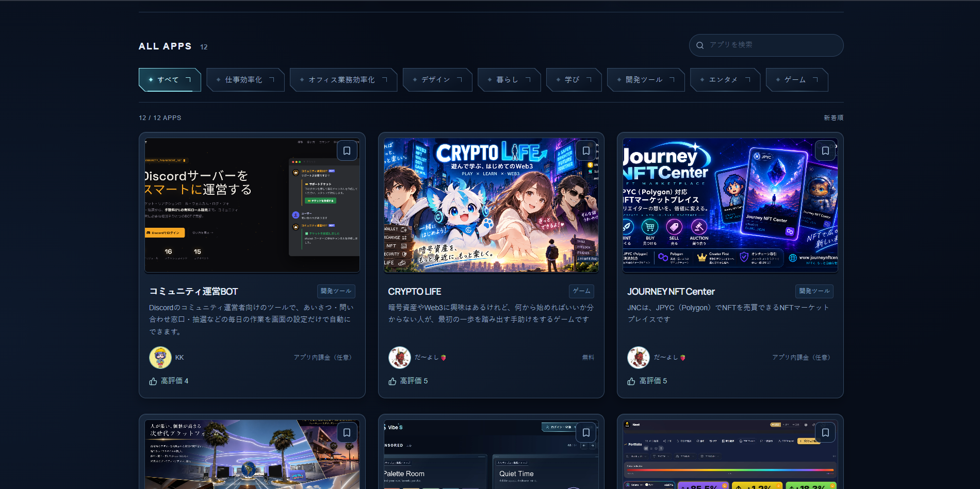The width and height of the screenshot is (980, 489).
Task: Switch to the デザイン category
Action: [437, 80]
